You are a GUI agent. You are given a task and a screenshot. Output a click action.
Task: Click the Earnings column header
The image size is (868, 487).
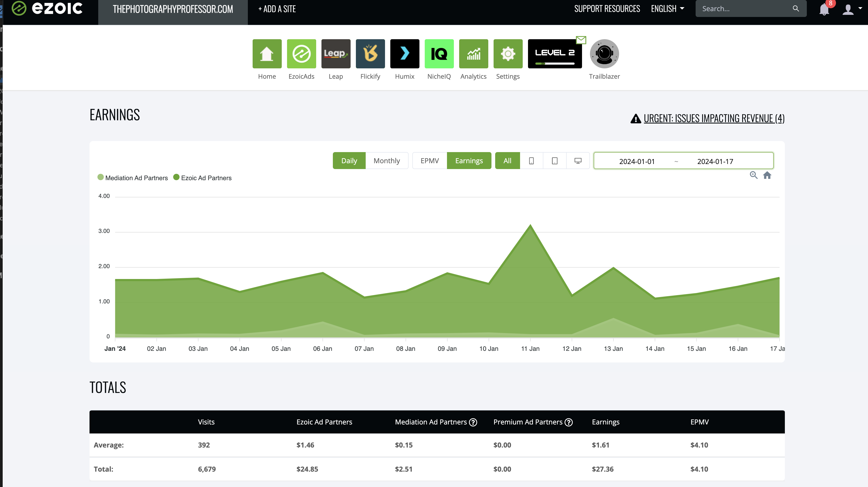(x=606, y=422)
